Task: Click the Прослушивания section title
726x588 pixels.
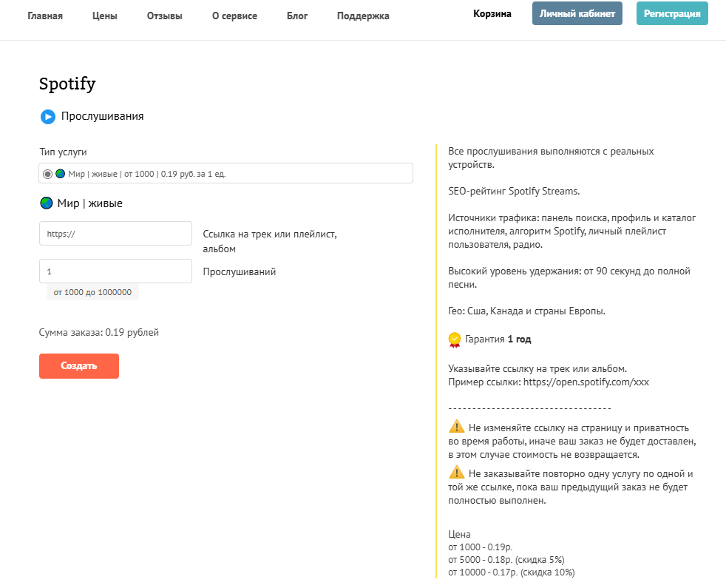Action: coord(102,116)
